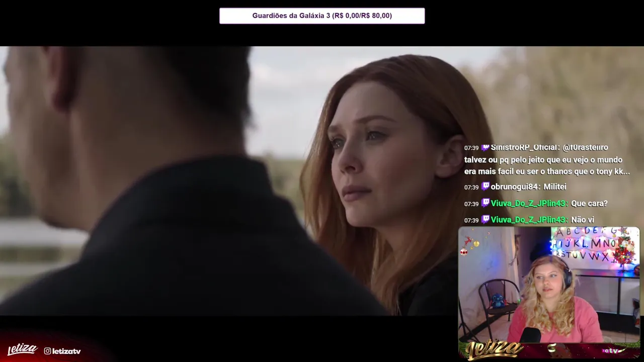Click the 07:39 timestamp beside obrunogui84
The image size is (644, 362).
pos(471,187)
